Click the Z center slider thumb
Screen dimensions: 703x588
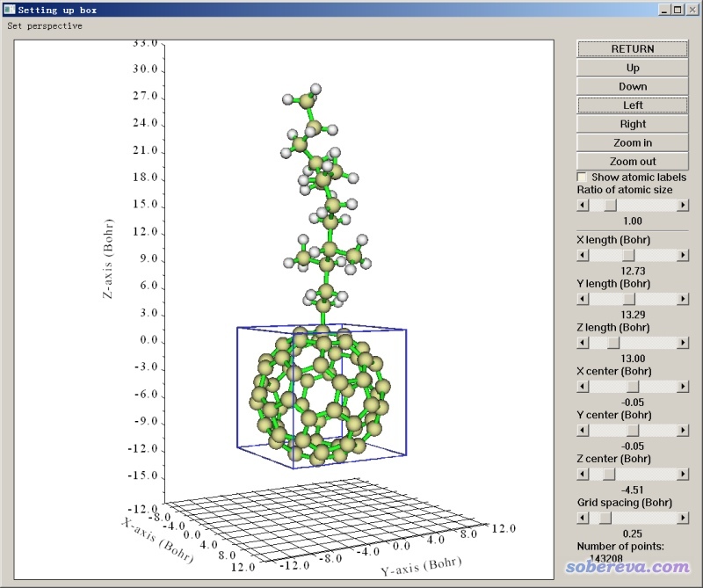pos(609,474)
